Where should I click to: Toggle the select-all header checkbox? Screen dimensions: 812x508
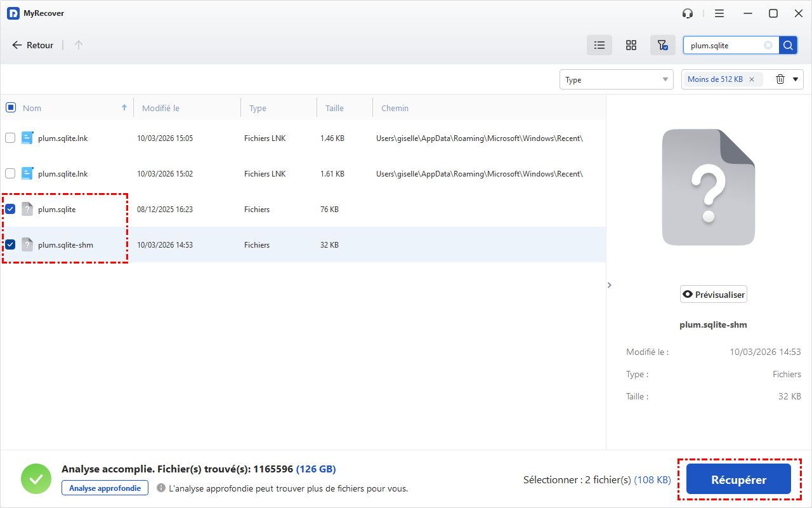(x=10, y=107)
